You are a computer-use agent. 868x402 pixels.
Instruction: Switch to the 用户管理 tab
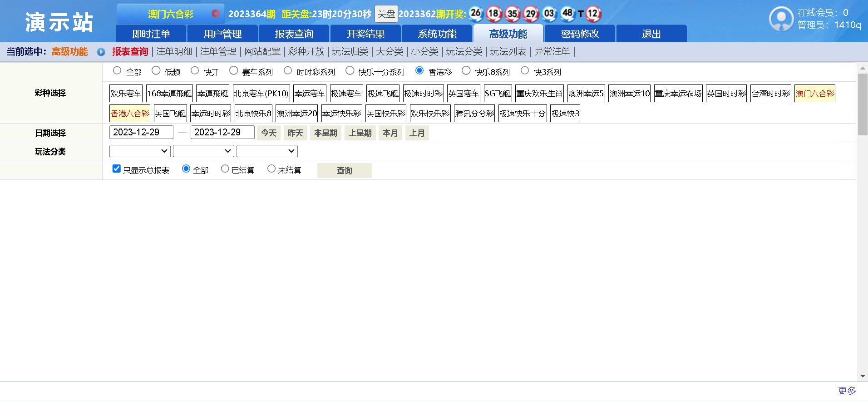point(222,34)
